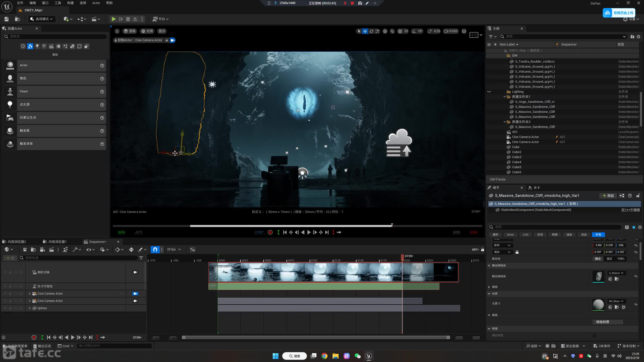This screenshot has width=644, height=362.
Task: Open the Actor menu
Action: point(96,3)
